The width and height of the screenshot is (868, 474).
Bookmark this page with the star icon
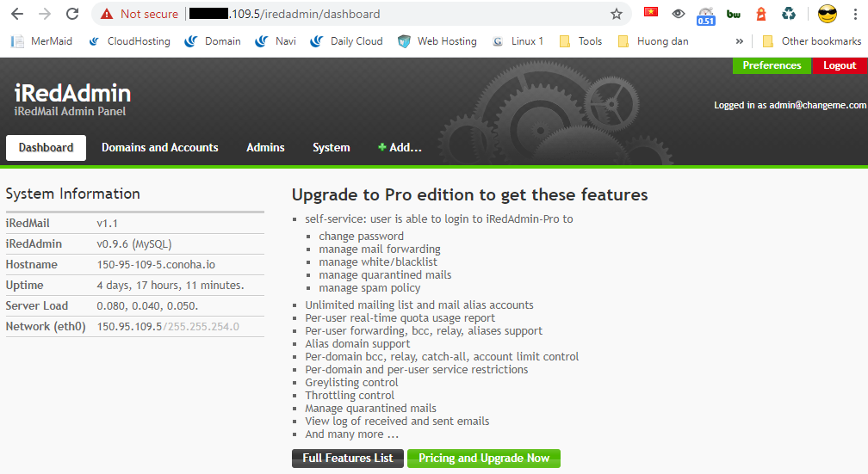point(617,14)
